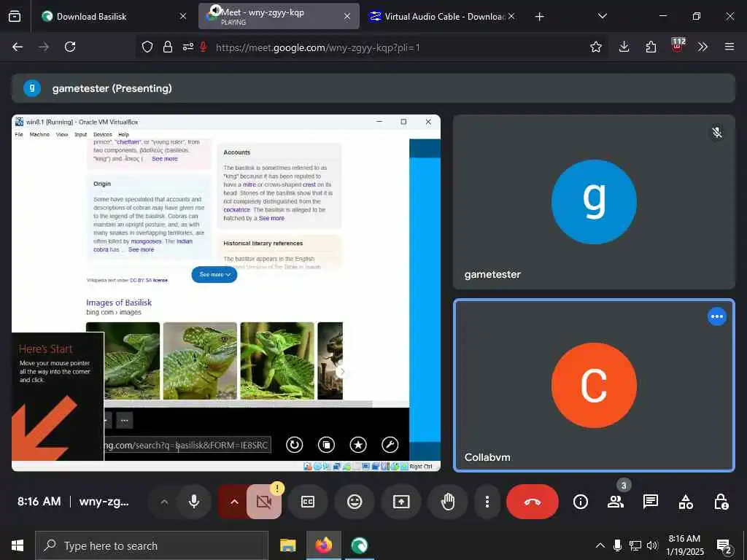
Task: Bookmark this page star icon
Action: [x=595, y=47]
